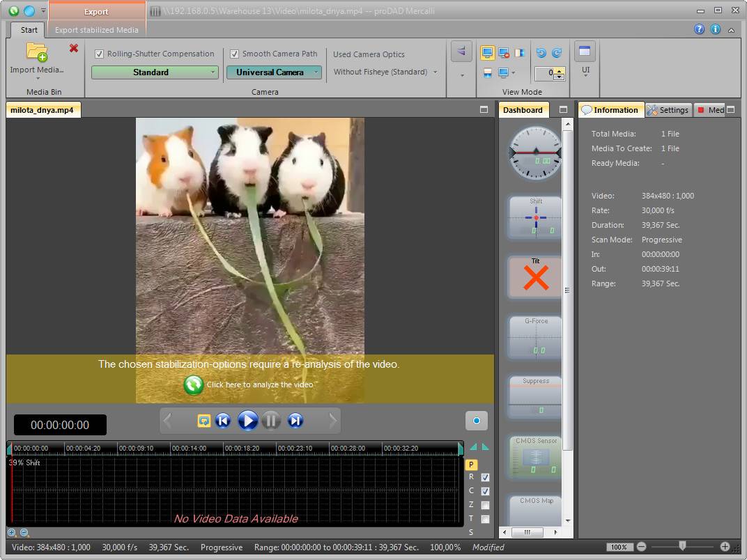Image resolution: width=747 pixels, height=560 pixels.
Task: Click the undo rotate-left arrow icon
Action: point(541,53)
